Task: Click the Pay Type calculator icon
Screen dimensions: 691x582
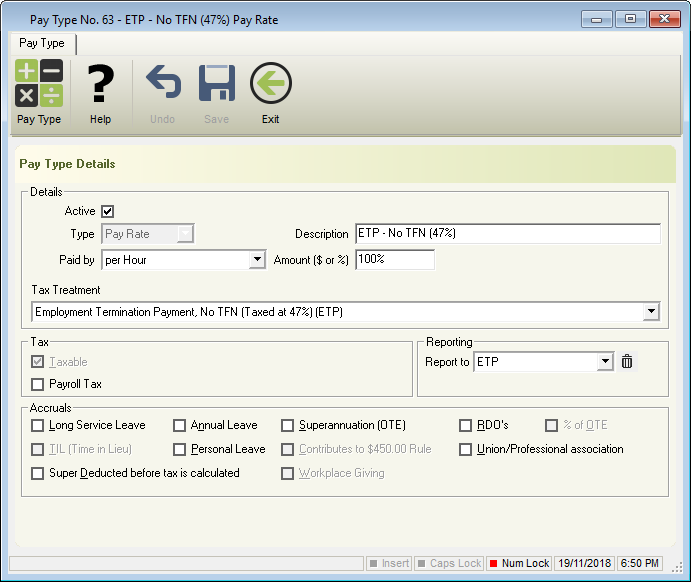Action: tap(39, 83)
